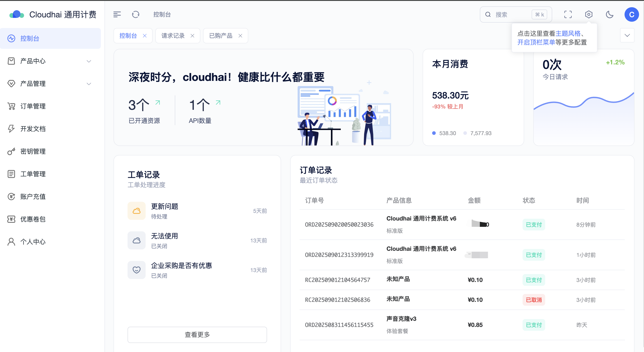This screenshot has height=352, width=644.
Task: Click the search magnifier icon
Action: 488,14
